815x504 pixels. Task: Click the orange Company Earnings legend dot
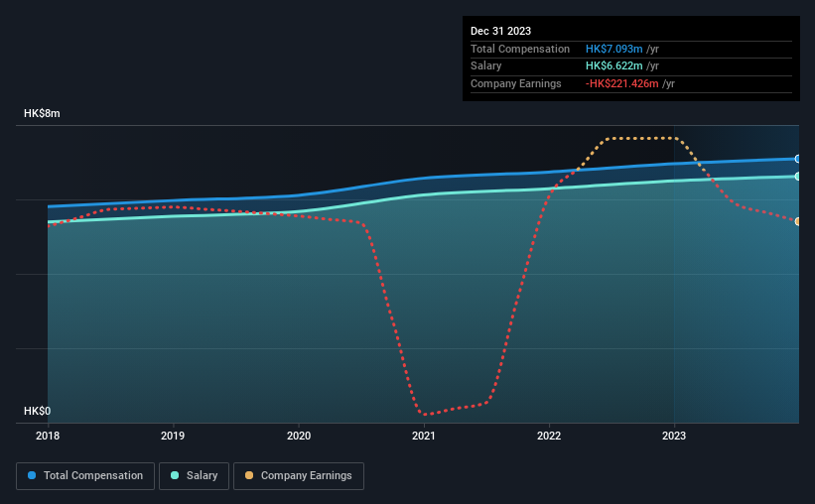pyautogui.click(x=249, y=475)
